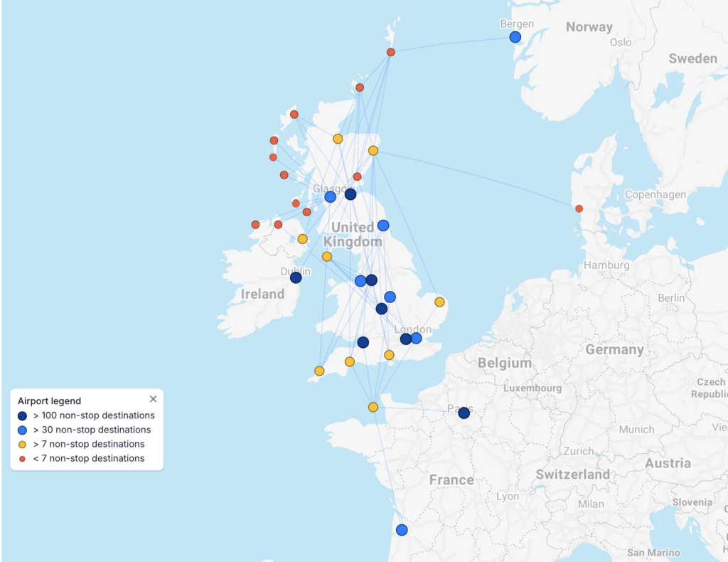Select the red Orkney airport marker north of Scotland

360,88
